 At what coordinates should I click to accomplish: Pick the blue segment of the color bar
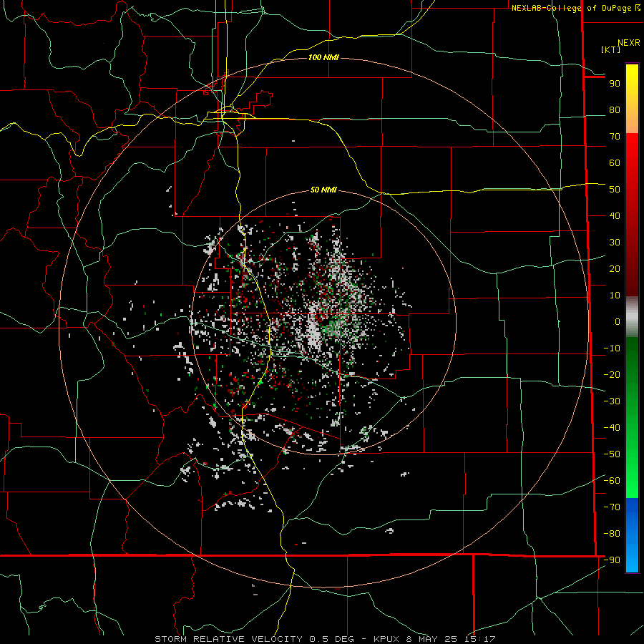point(632,535)
